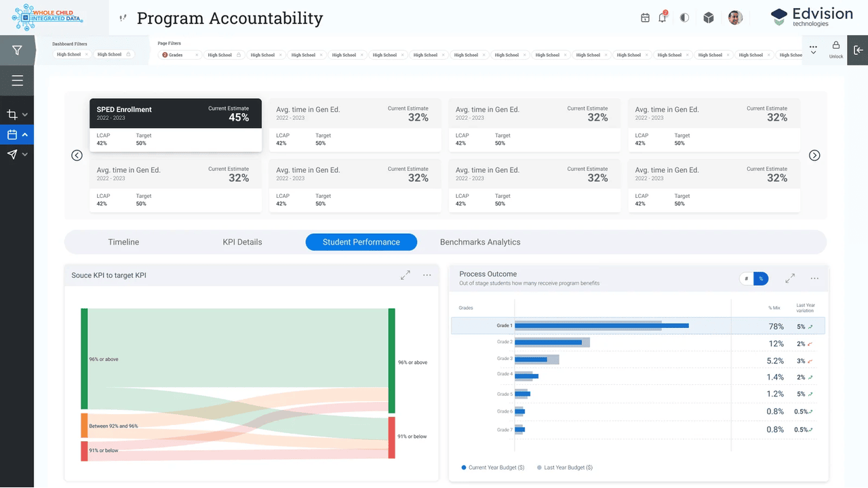The image size is (868, 488).
Task: Click the Last Year variation column header
Action: (x=806, y=308)
